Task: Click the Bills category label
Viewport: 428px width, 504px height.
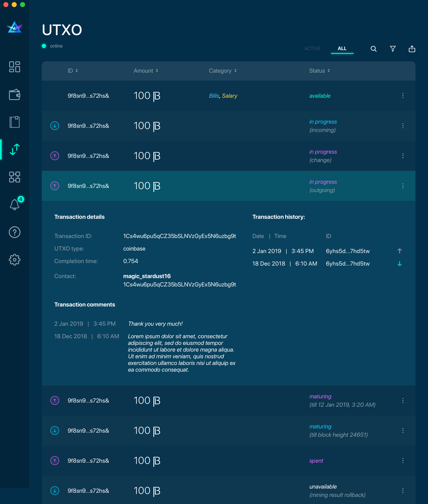Action: [214, 96]
